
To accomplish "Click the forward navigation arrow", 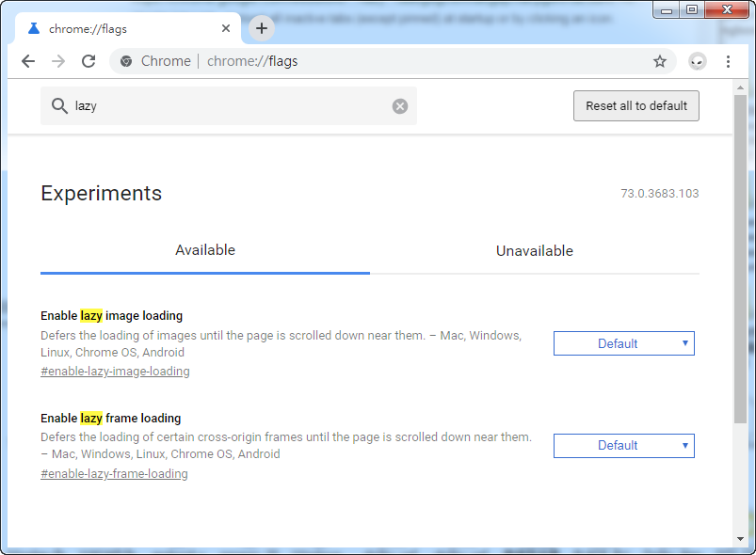I will click(x=58, y=60).
